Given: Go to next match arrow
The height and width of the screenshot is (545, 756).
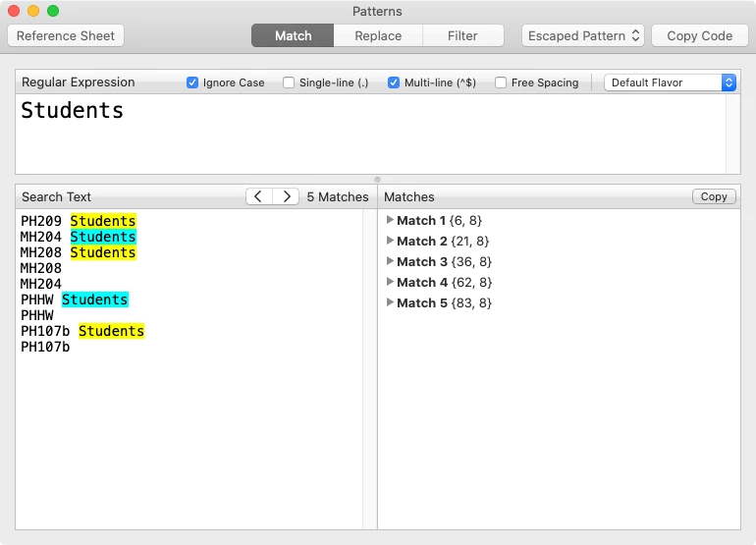Looking at the screenshot, I should (286, 196).
